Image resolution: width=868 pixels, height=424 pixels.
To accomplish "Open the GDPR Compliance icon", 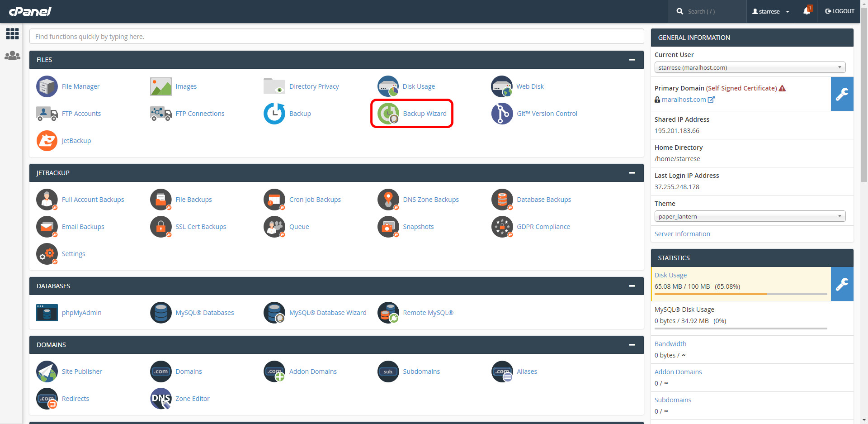I will (x=502, y=227).
